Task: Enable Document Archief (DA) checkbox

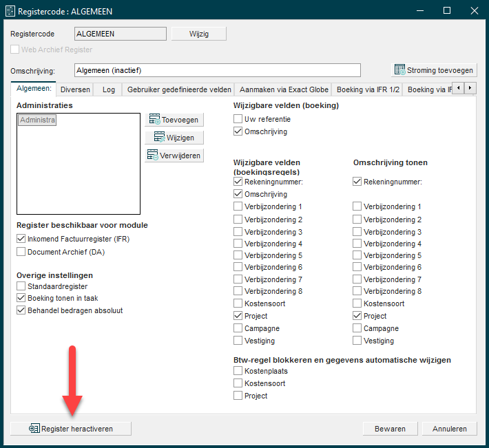Action: [x=21, y=252]
